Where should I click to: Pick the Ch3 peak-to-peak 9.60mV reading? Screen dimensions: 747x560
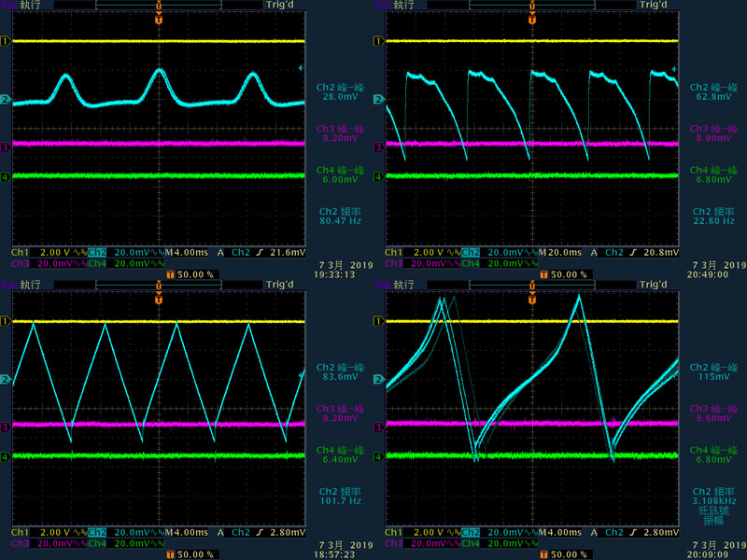point(713,413)
